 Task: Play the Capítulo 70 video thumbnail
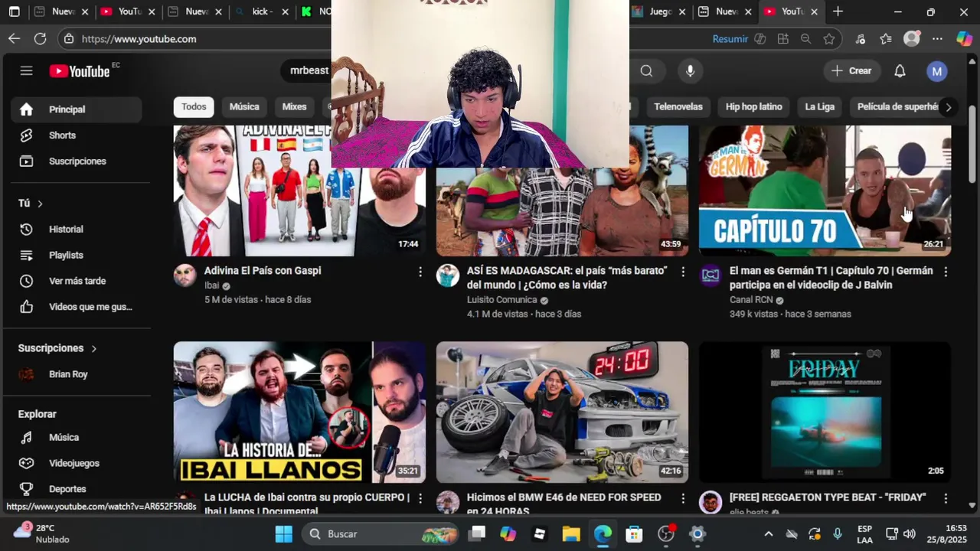825,191
